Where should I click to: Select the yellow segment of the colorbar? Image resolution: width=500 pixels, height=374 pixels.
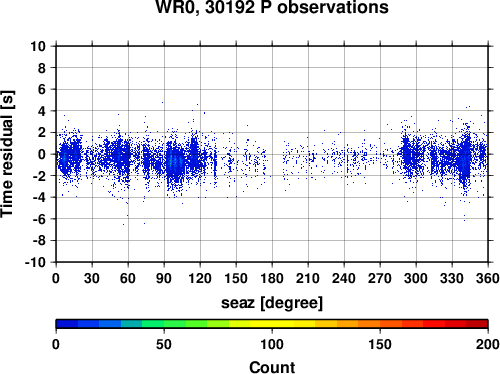click(x=272, y=324)
